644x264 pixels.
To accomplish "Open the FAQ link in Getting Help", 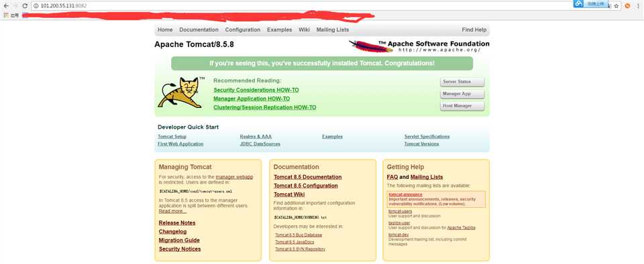I will (x=392, y=177).
